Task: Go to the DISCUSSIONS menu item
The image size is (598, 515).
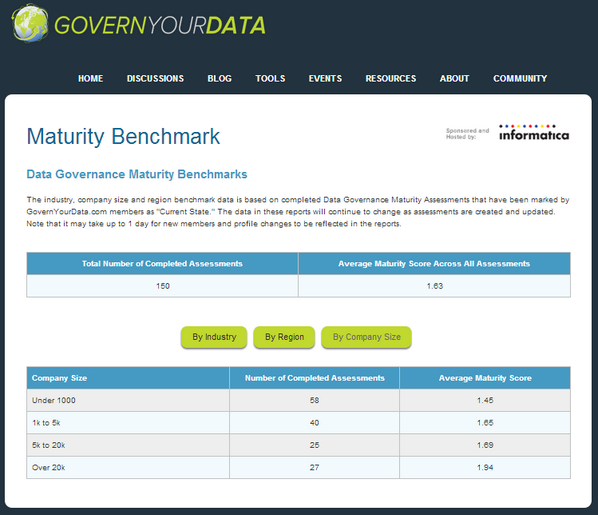Action: (155, 79)
